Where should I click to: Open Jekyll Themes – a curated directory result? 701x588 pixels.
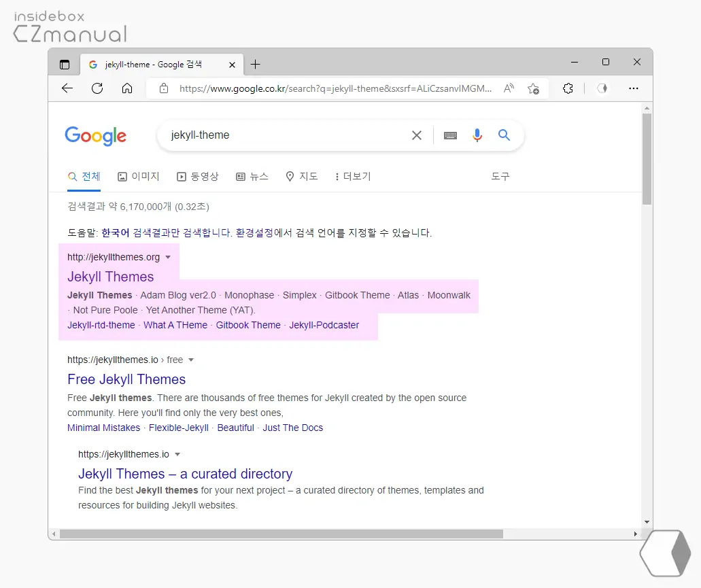(186, 474)
